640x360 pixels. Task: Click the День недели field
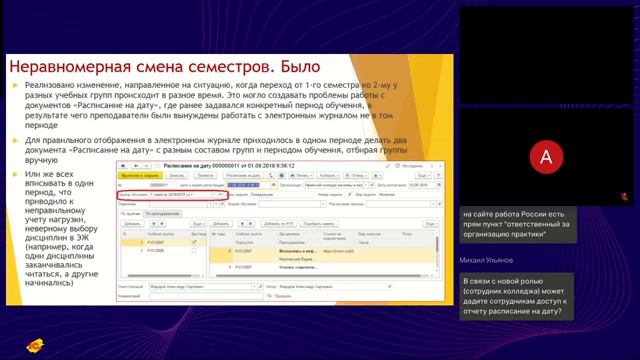coord(282,195)
